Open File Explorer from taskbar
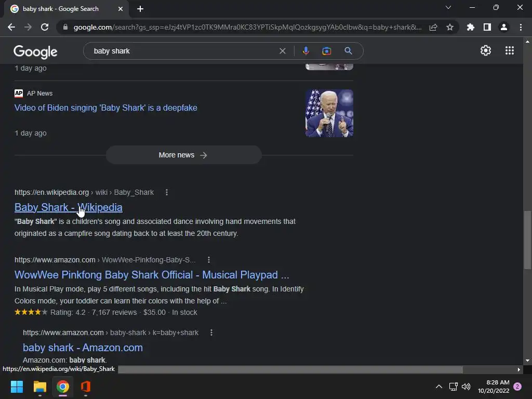532x399 pixels. tap(39, 387)
